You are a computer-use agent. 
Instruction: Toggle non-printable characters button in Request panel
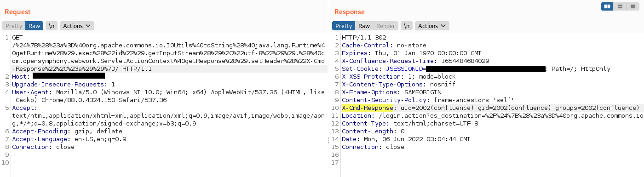click(52, 26)
